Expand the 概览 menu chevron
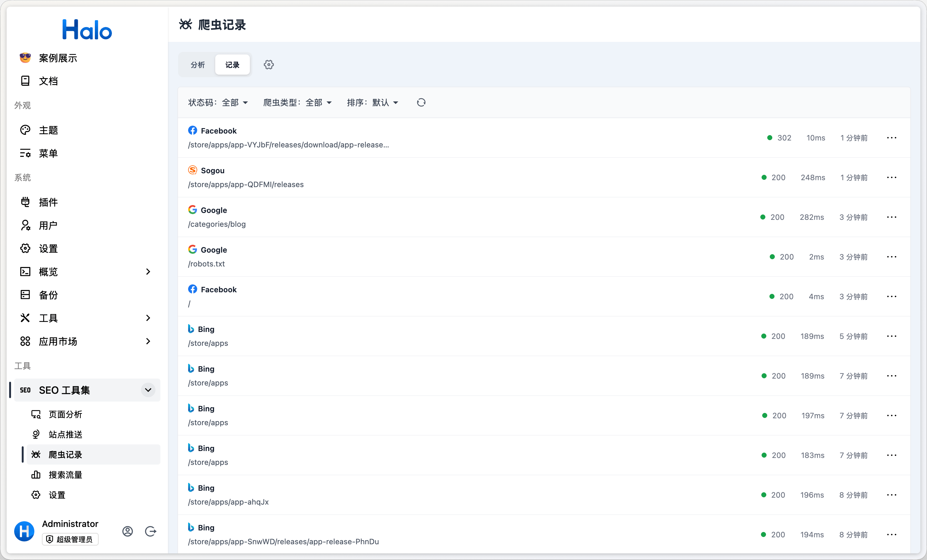Viewport: 927px width, 560px height. pyautogui.click(x=148, y=271)
